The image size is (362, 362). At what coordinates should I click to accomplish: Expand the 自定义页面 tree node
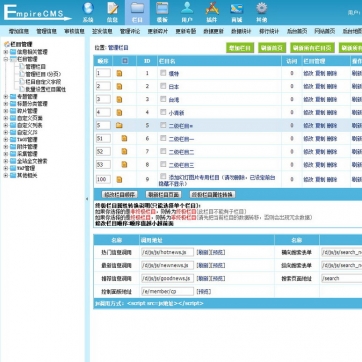[6, 118]
